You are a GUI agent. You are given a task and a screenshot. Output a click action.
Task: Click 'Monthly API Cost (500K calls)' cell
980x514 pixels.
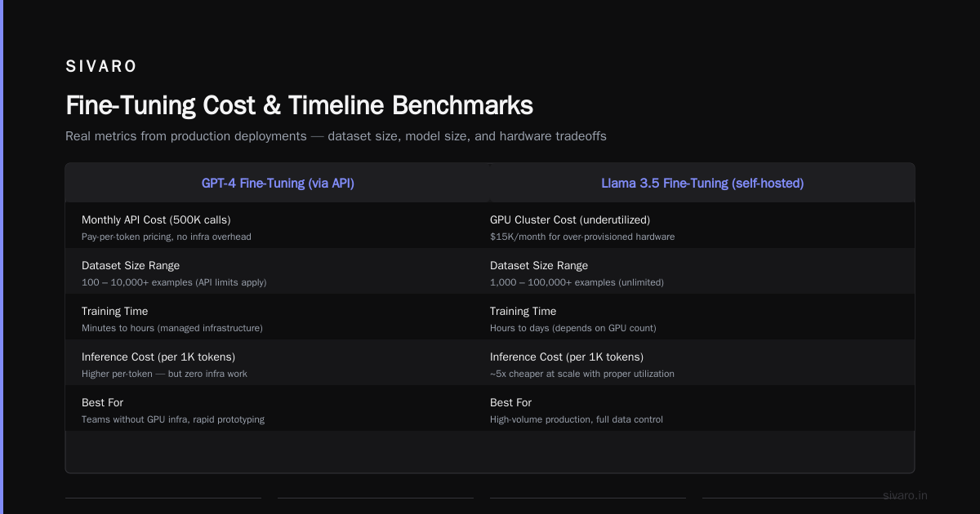tap(156, 219)
